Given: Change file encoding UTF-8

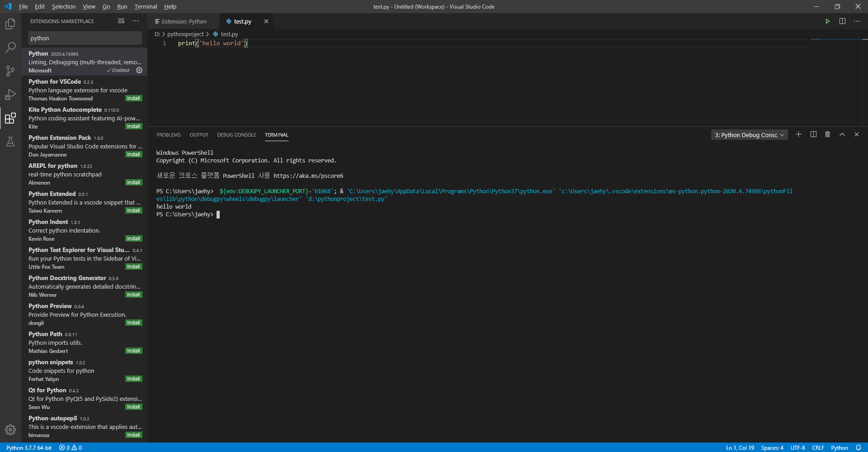Looking at the screenshot, I should (797, 447).
